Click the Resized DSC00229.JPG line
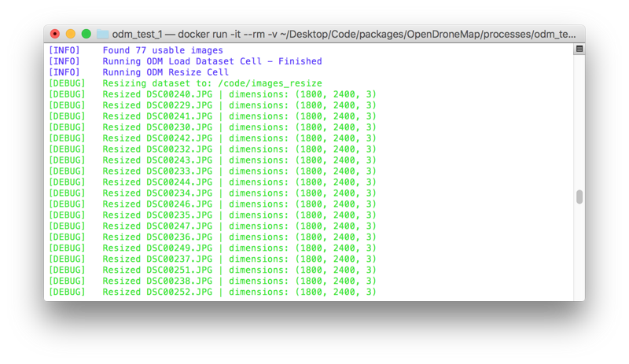The image size is (629, 364). [x=212, y=105]
